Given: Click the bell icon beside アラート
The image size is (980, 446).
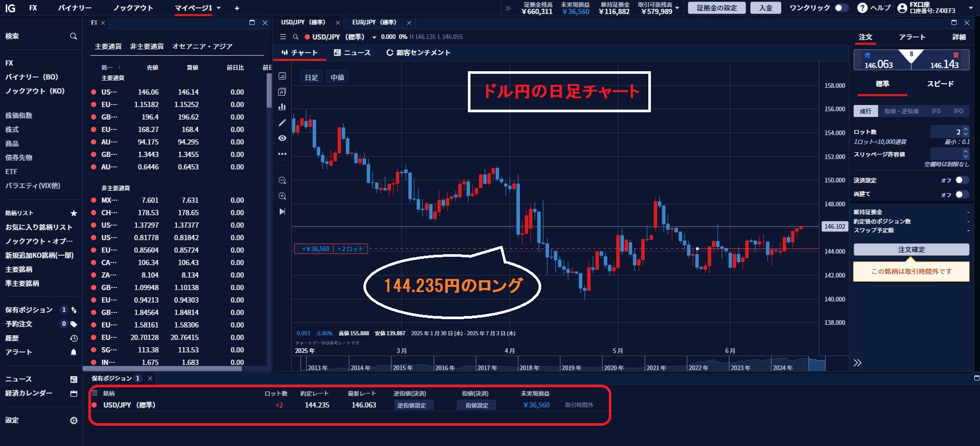Looking at the screenshot, I should (74, 352).
